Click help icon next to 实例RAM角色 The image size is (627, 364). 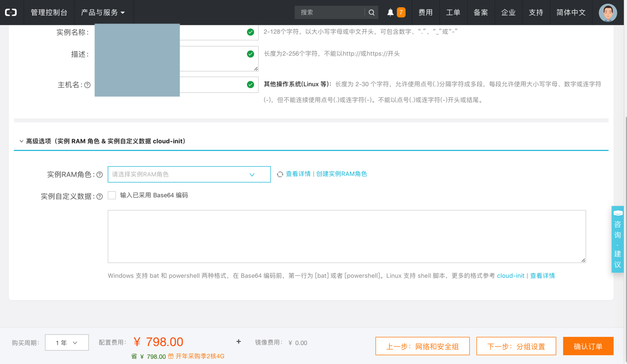99,175
